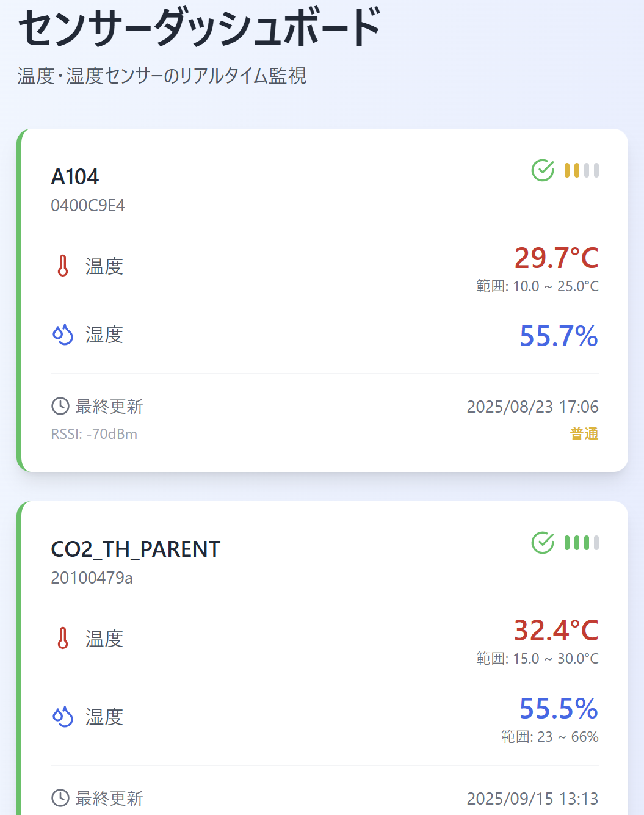Click the センサーダッシュボード page heading
This screenshot has height=815, width=644.
[200, 28]
